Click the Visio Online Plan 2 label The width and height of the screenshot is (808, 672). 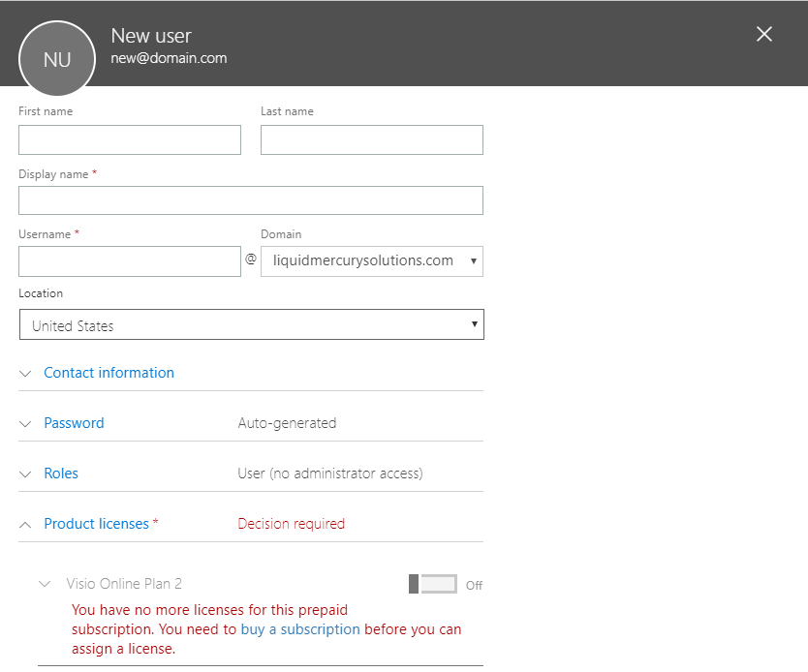pyautogui.click(x=124, y=584)
